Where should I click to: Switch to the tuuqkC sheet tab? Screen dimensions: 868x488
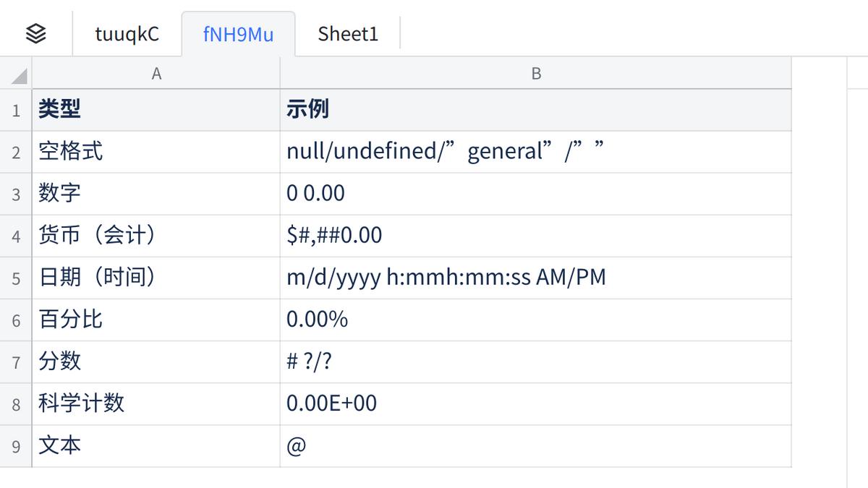point(127,33)
